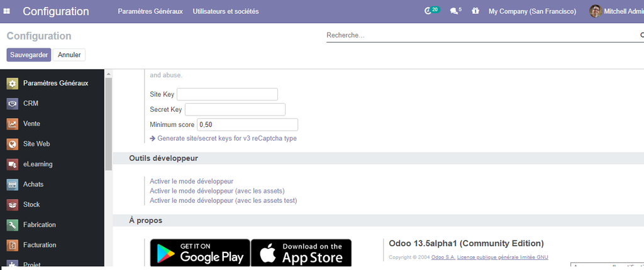The height and width of the screenshot is (270, 644).
Task: Open the Mitchell Admin user menu
Action: pyautogui.click(x=616, y=11)
